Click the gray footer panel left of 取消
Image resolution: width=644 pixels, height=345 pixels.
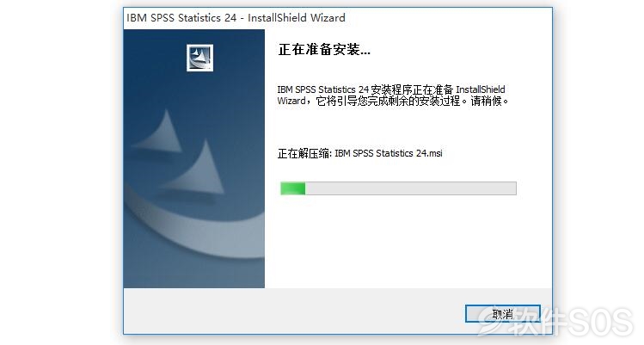click(x=294, y=311)
